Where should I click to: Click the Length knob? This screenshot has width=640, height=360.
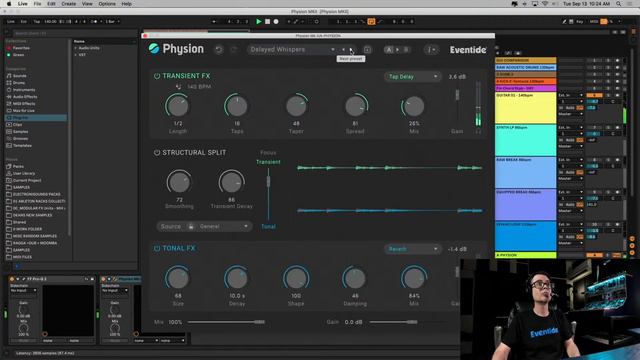(178, 106)
